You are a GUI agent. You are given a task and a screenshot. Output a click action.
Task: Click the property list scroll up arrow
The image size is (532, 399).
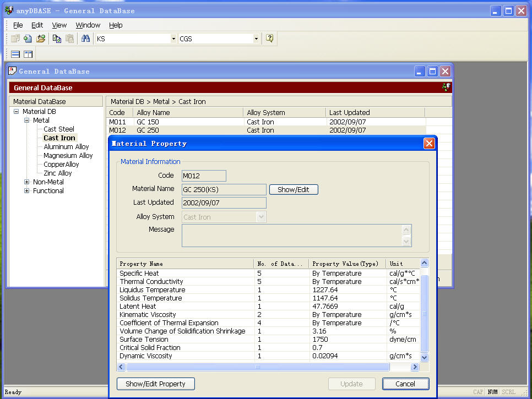click(x=425, y=263)
